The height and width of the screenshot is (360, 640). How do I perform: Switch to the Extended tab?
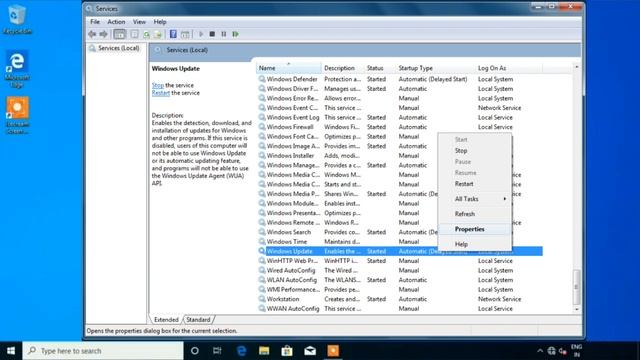(x=166, y=320)
